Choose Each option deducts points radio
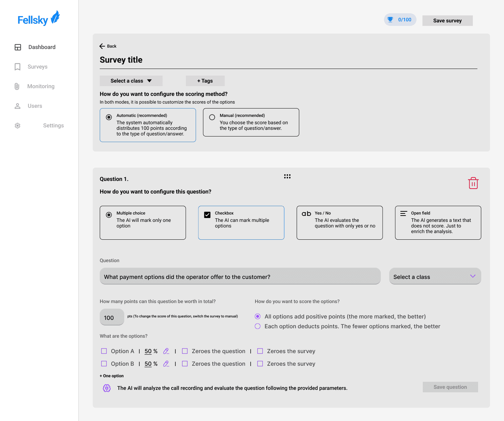The height and width of the screenshot is (421, 504). pyautogui.click(x=258, y=326)
